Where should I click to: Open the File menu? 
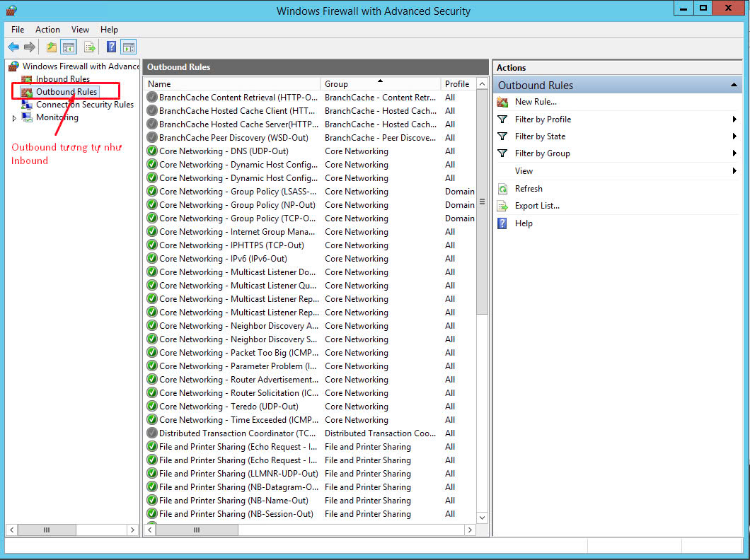pos(18,29)
